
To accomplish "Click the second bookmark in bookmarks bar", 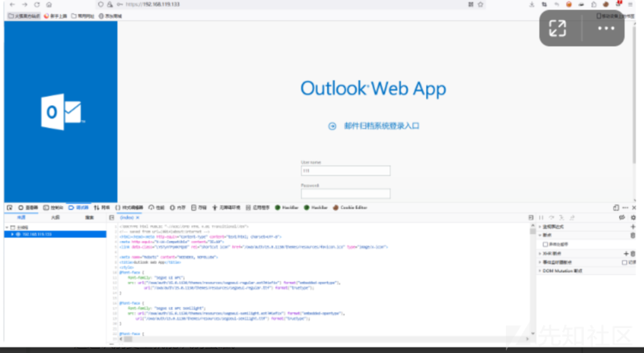I will [x=56, y=16].
